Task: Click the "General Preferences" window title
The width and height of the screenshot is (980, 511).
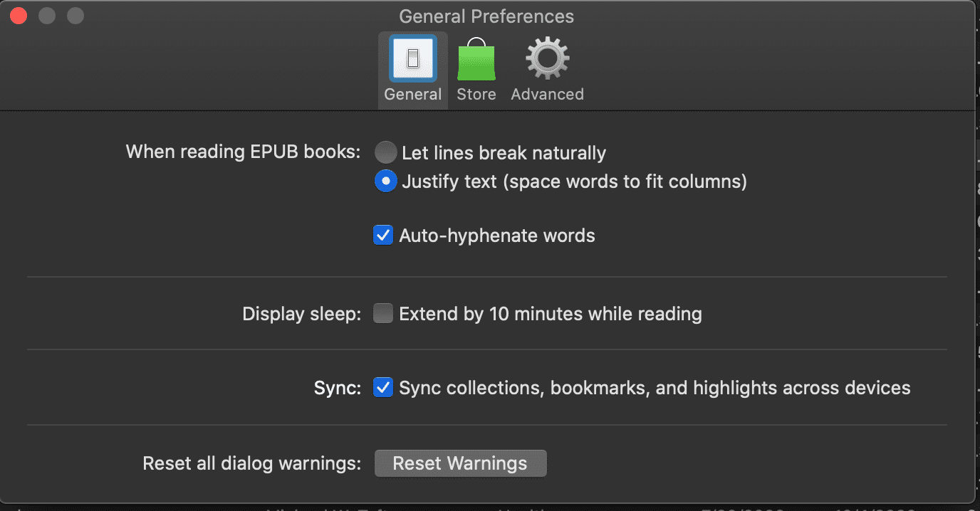Action: 486,16
